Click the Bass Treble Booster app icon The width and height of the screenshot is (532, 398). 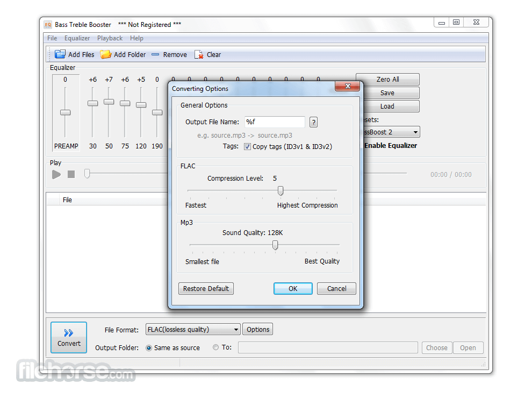pyautogui.click(x=48, y=25)
